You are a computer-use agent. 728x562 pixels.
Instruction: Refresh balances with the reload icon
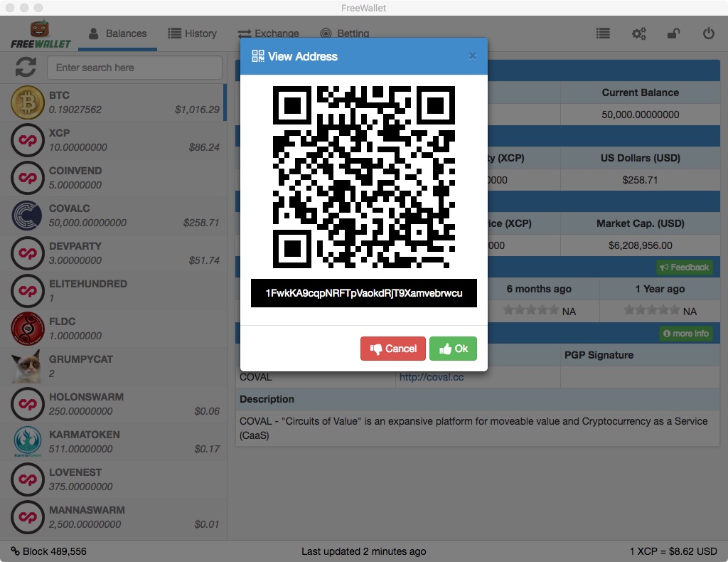26,68
